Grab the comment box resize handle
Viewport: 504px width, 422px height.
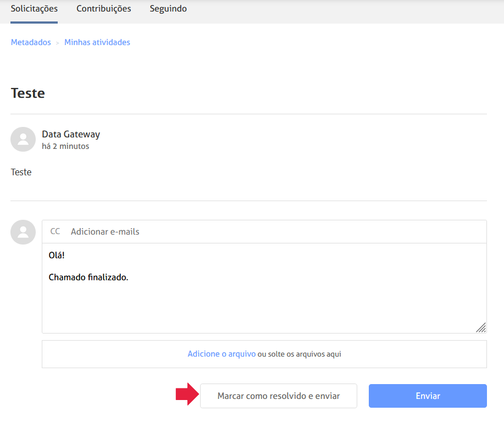(481, 327)
